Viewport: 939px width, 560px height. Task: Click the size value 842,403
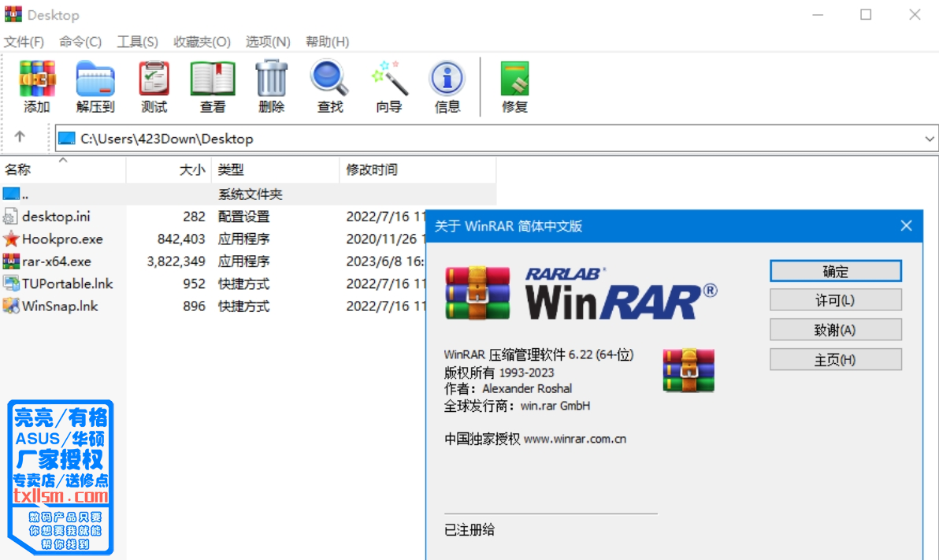[x=181, y=239]
